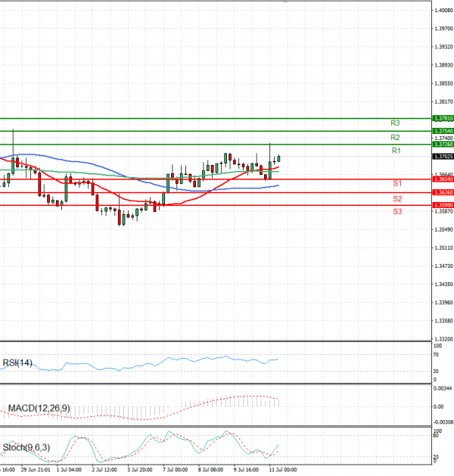The height and width of the screenshot is (476, 454).
Task: Click the last green candlestick on chart
Action: point(278,158)
